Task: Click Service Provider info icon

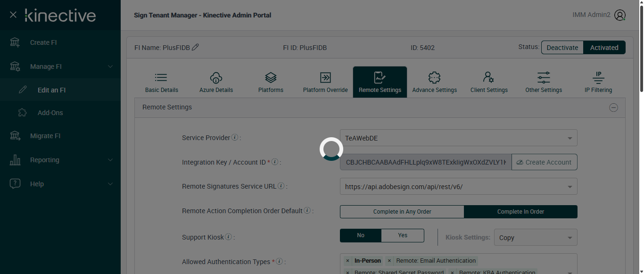Action: pos(235,138)
